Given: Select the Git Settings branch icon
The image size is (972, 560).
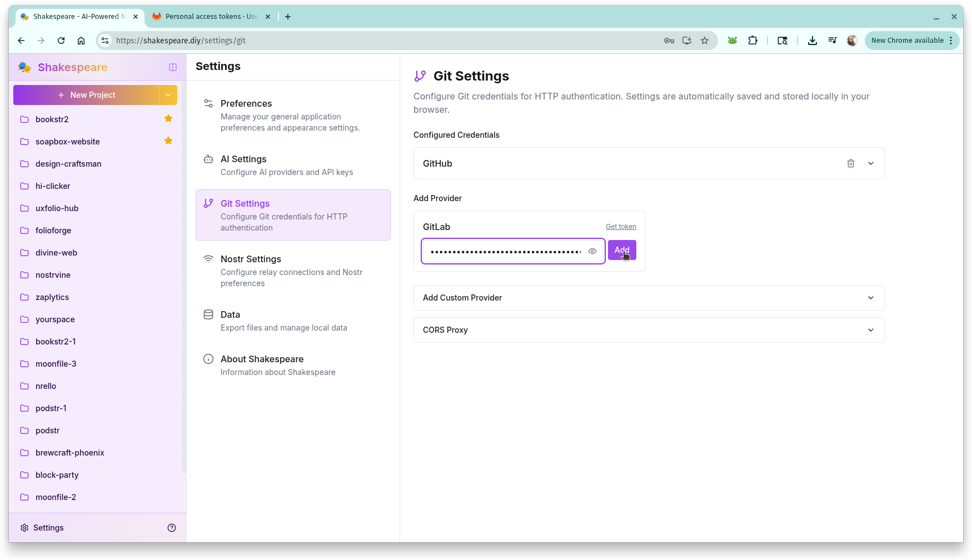Looking at the screenshot, I should pyautogui.click(x=208, y=203).
